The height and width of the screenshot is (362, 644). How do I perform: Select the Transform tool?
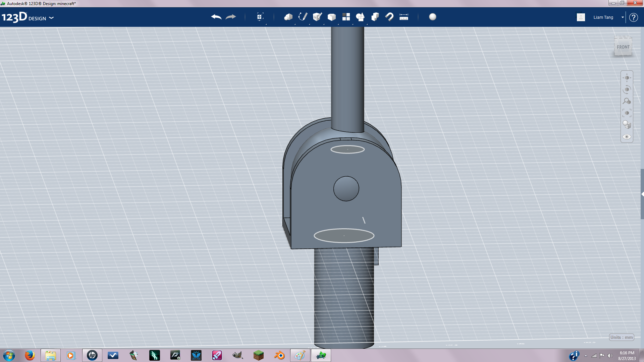click(260, 17)
